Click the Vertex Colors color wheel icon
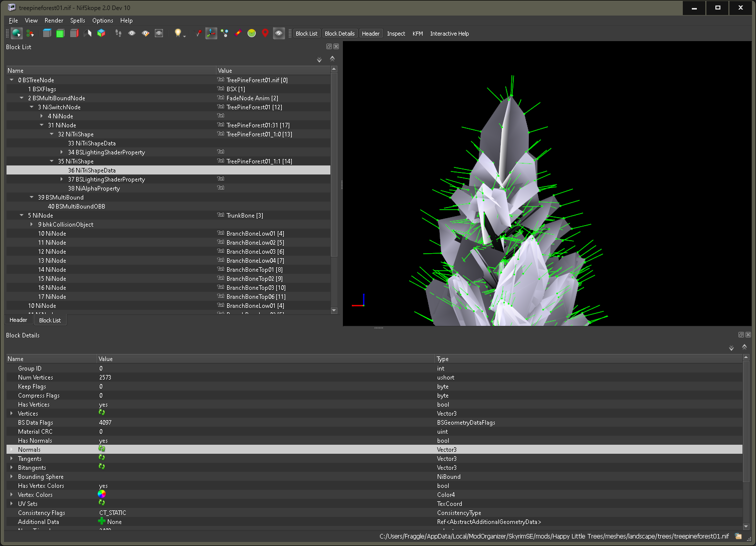 point(102,494)
